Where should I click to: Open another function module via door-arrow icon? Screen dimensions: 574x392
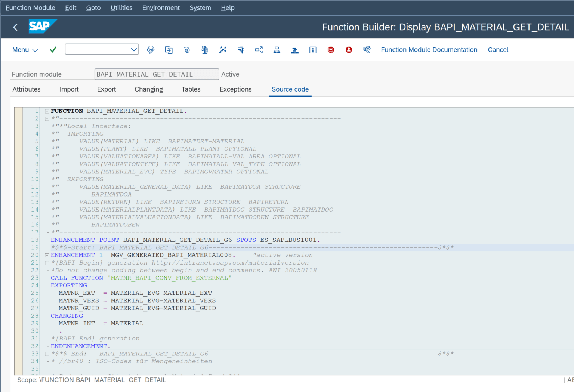pyautogui.click(x=169, y=49)
